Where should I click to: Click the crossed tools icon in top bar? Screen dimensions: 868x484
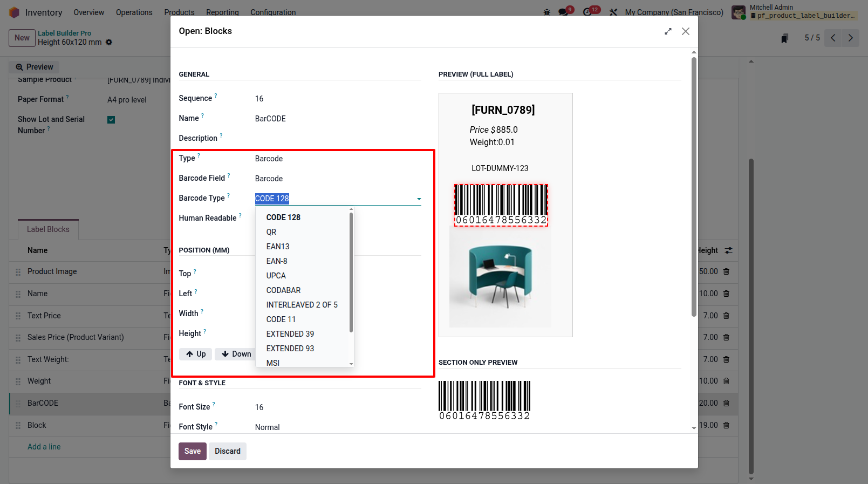[x=613, y=12]
